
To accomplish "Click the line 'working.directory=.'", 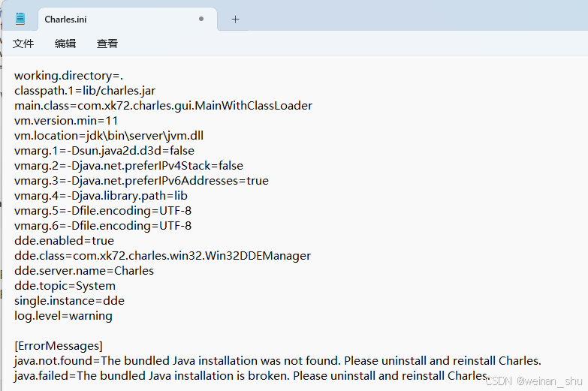I will tap(68, 76).
